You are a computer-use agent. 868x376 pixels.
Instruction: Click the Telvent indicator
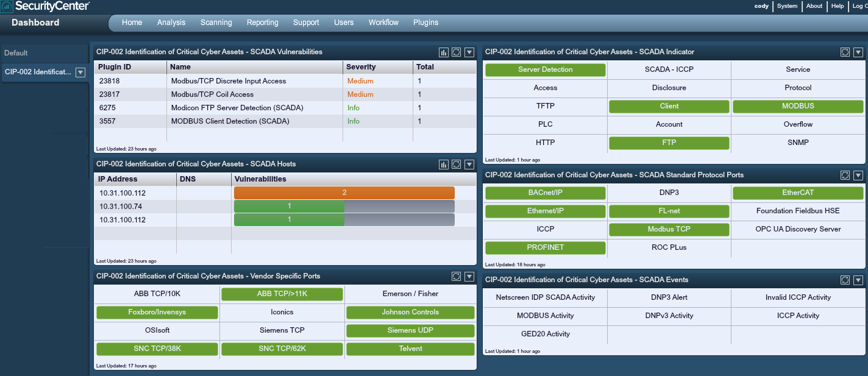(x=410, y=349)
